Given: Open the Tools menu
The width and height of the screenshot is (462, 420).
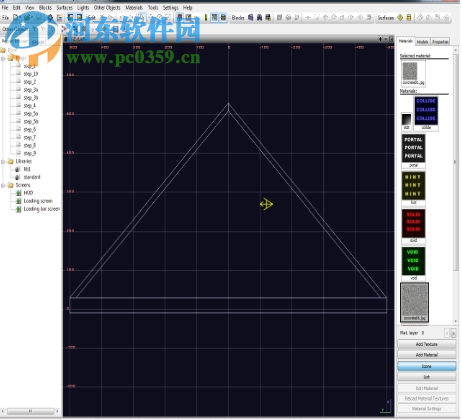Looking at the screenshot, I should coord(153,7).
